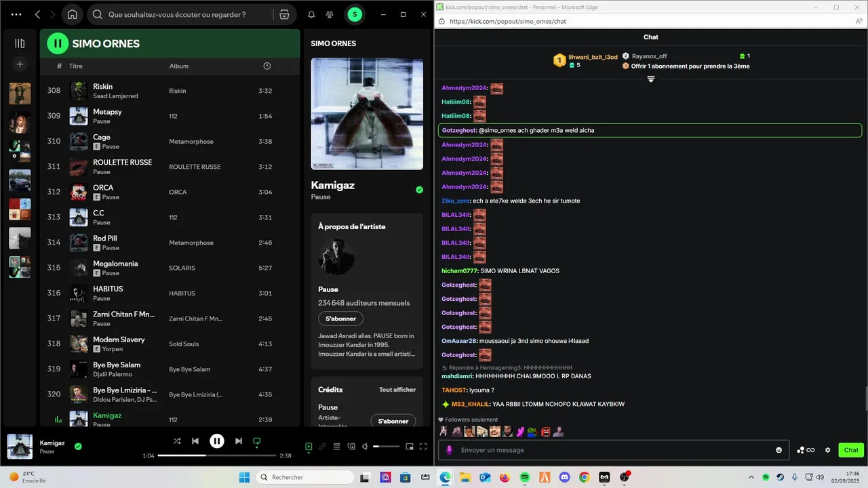Image resolution: width=868 pixels, height=488 pixels.
Task: Select the Pepe frog quick emote
Action: (532, 431)
